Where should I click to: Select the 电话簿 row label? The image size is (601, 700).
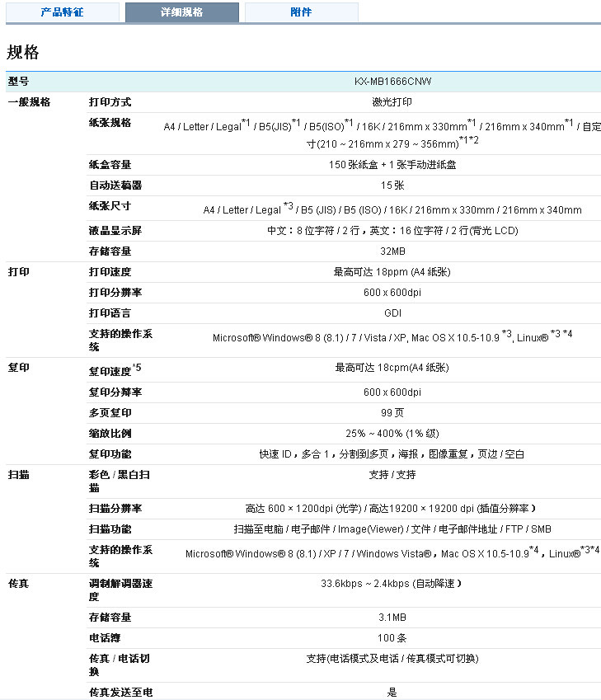pos(106,637)
